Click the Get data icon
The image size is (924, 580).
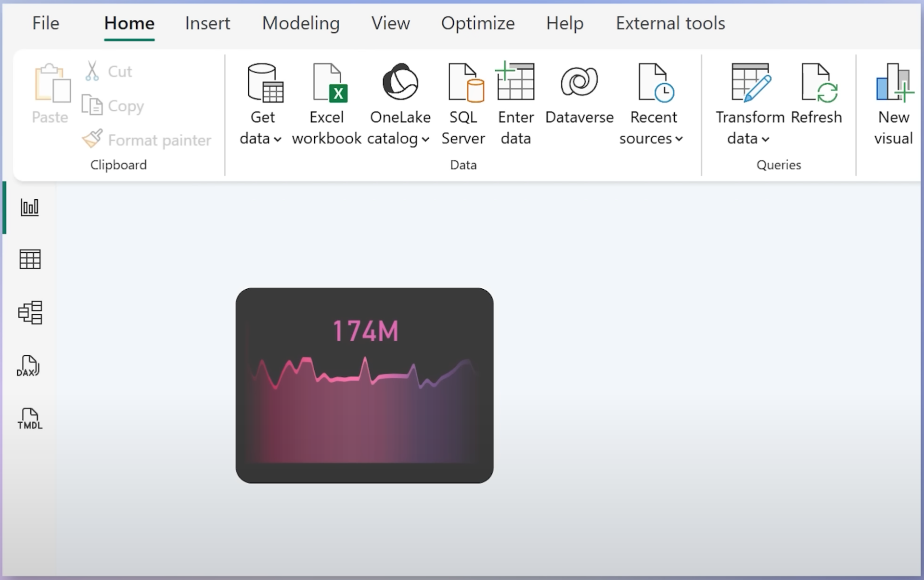click(x=265, y=83)
